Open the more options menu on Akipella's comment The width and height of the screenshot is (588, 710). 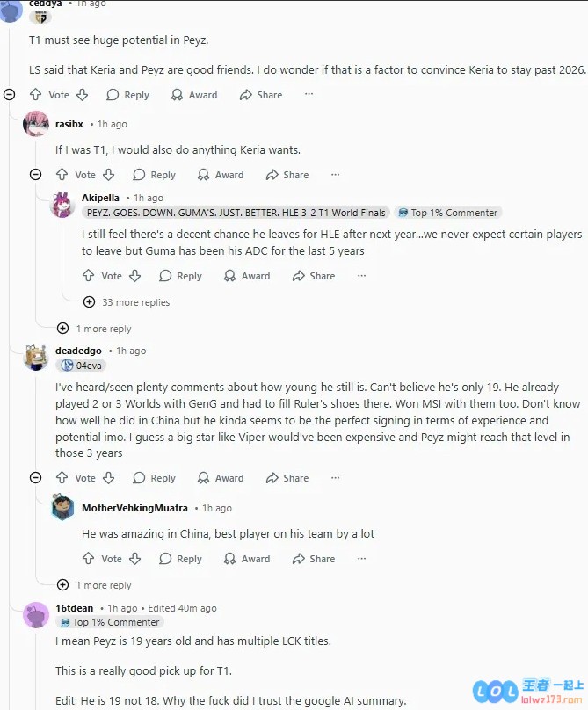[x=361, y=276]
